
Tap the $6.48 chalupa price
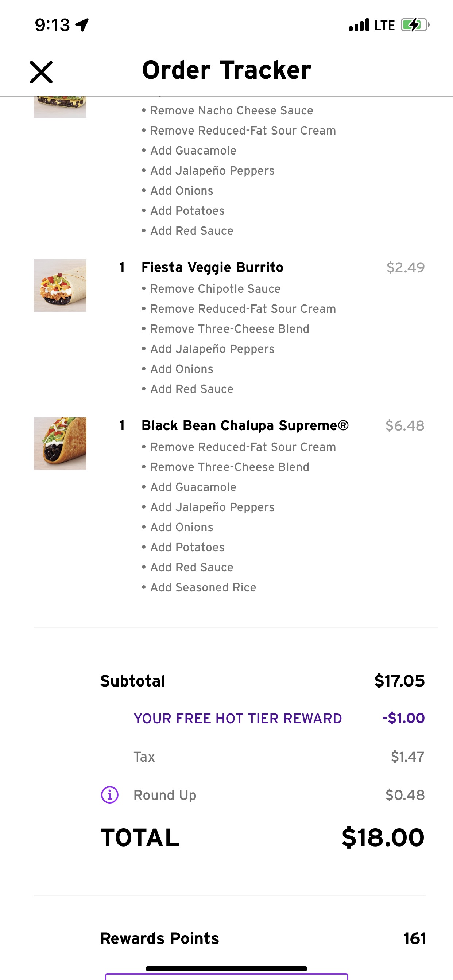pos(404,425)
